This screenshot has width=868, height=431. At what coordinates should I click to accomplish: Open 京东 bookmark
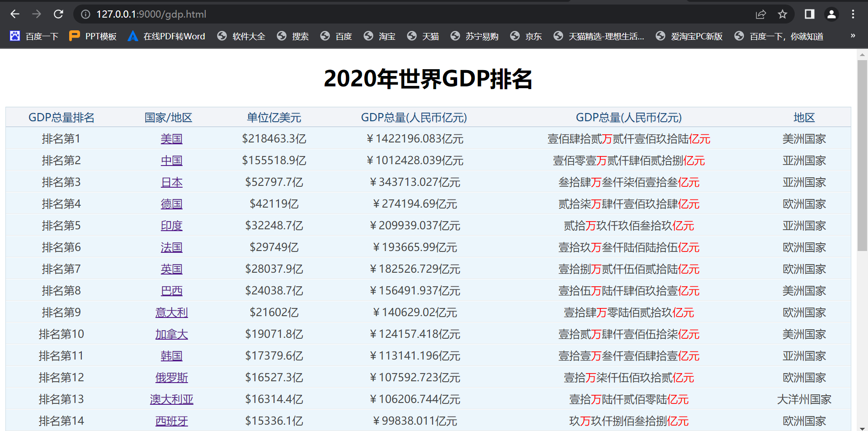526,36
